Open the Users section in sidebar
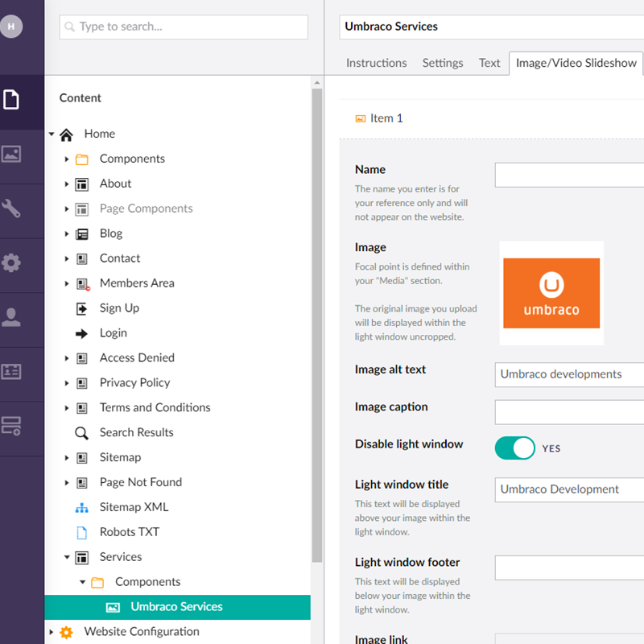Viewport: 644px width, 644px height. pyautogui.click(x=11, y=317)
